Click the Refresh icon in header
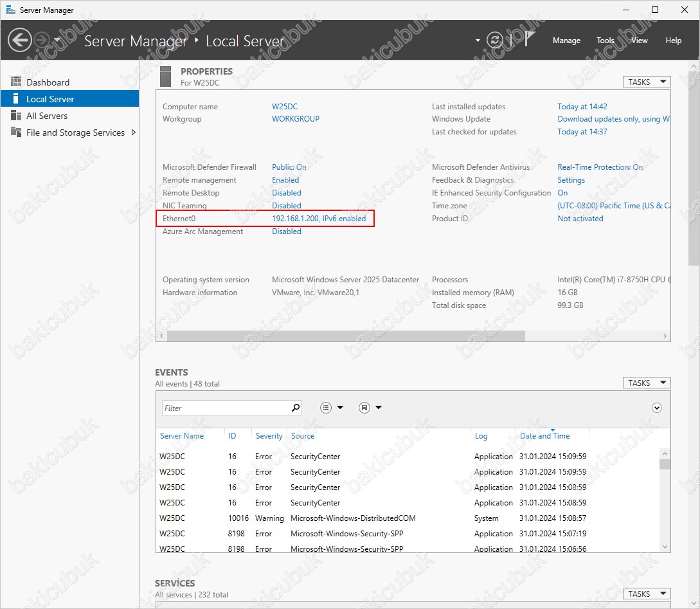The width and height of the screenshot is (700, 609). (x=495, y=40)
